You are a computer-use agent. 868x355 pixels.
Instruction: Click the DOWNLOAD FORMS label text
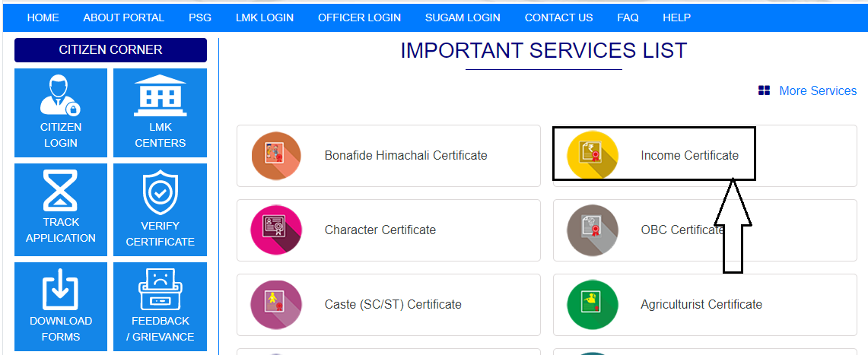click(x=60, y=329)
